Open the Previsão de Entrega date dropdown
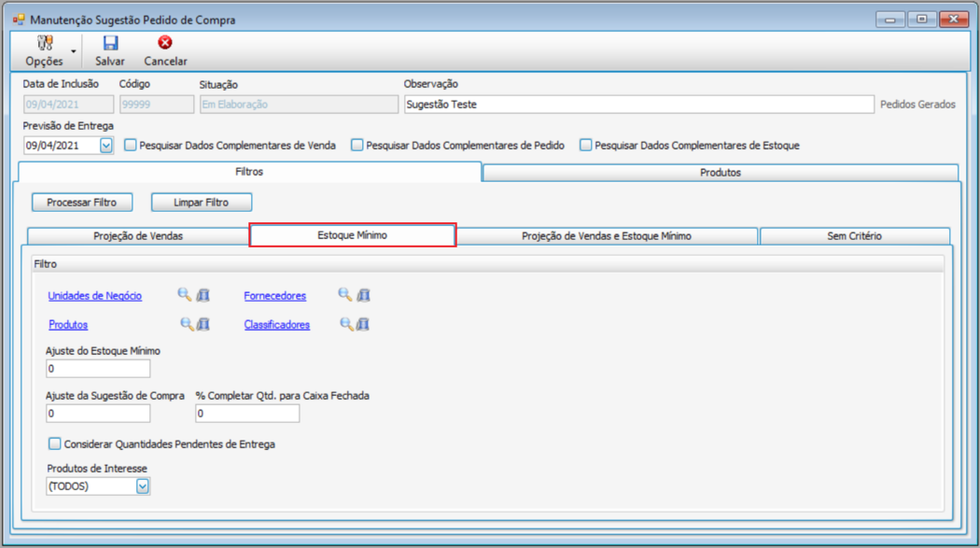 (106, 146)
